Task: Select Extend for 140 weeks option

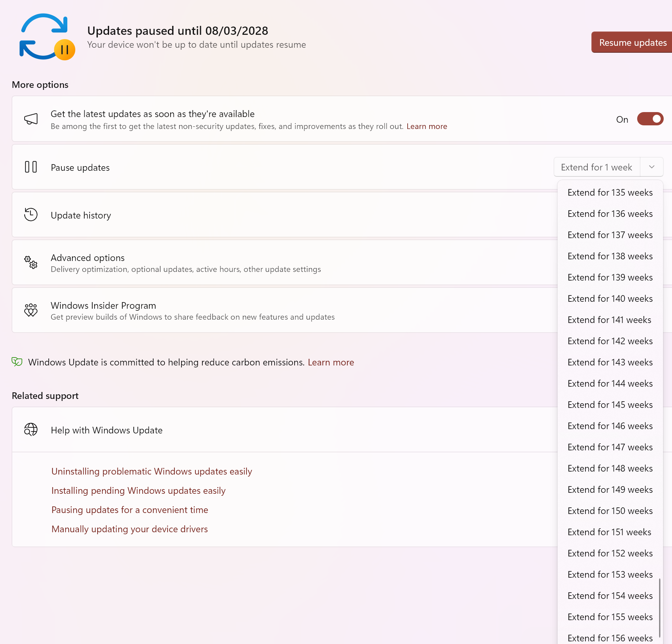Action: (x=610, y=299)
